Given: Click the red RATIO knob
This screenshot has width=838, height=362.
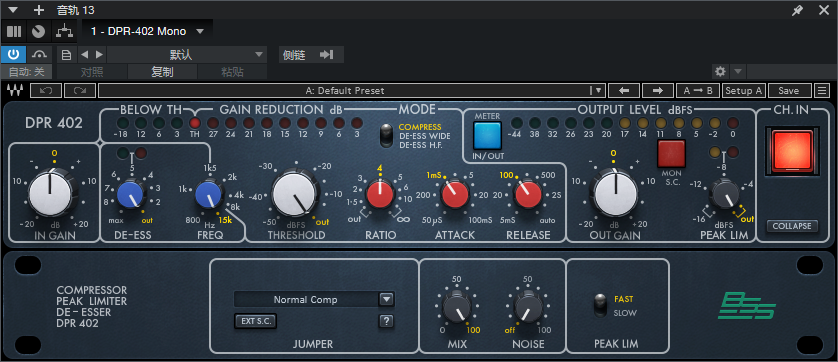Looking at the screenshot, I should coord(380,194).
